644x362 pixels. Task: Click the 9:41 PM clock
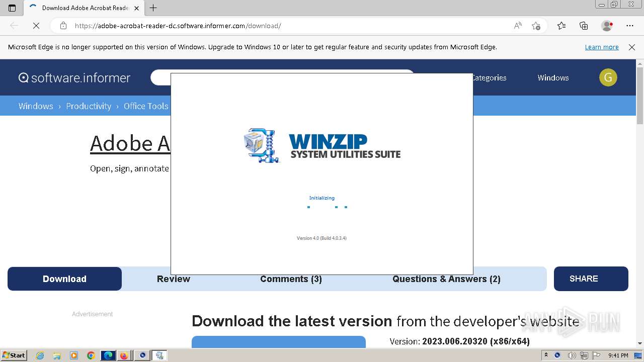click(618, 355)
